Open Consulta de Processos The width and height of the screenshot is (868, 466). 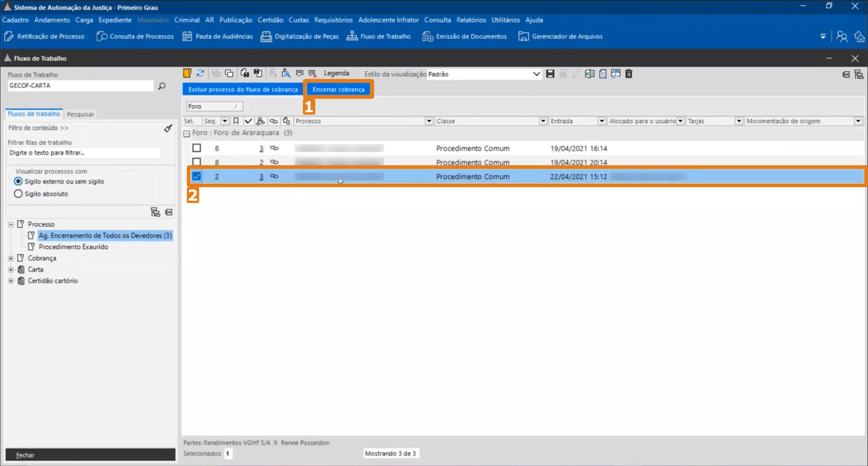tap(135, 36)
